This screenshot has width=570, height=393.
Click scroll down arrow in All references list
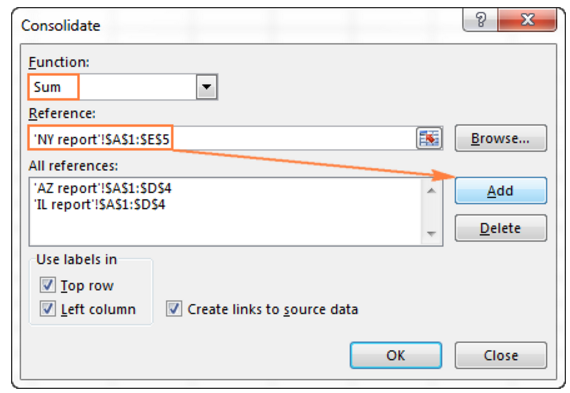point(431,233)
